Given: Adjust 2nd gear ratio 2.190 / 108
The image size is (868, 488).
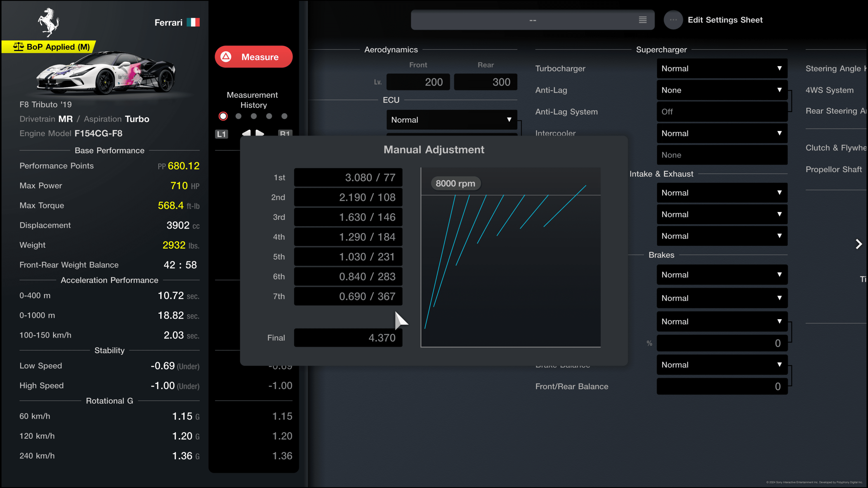Looking at the screenshot, I should point(348,197).
